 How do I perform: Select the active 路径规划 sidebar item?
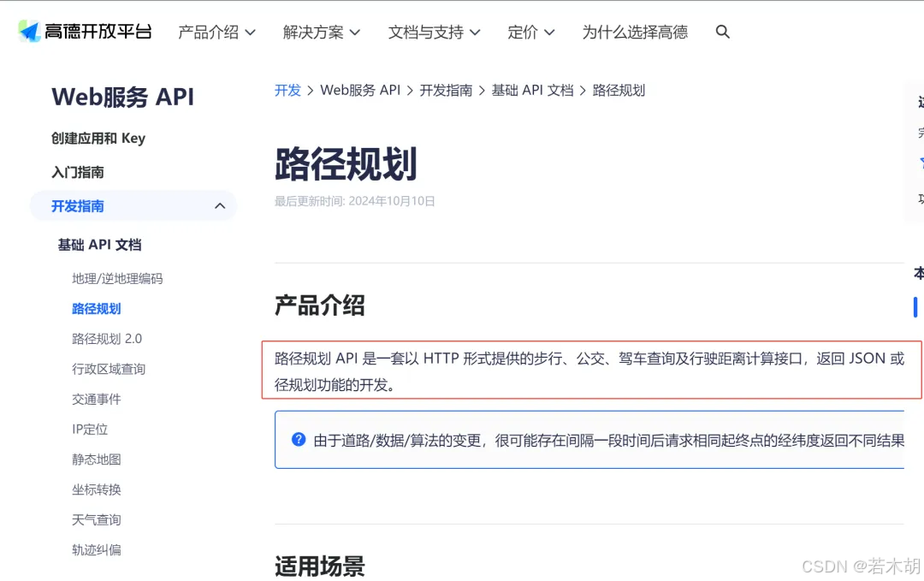pos(96,309)
